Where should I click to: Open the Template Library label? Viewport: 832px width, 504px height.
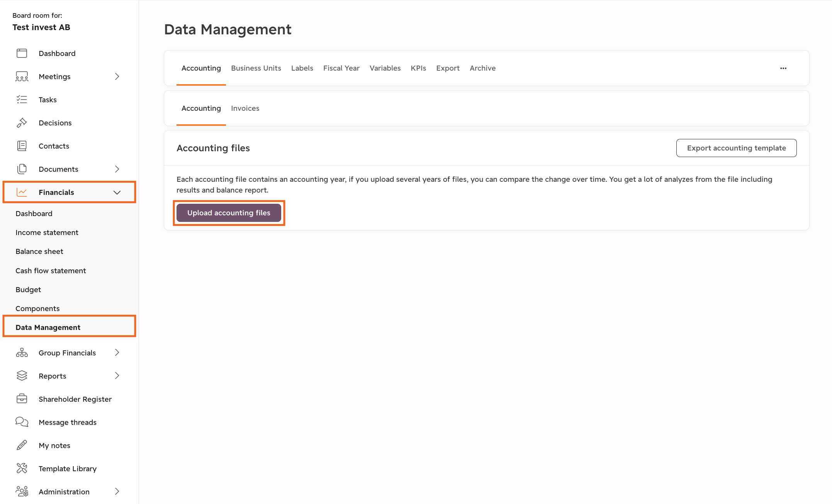tap(68, 469)
